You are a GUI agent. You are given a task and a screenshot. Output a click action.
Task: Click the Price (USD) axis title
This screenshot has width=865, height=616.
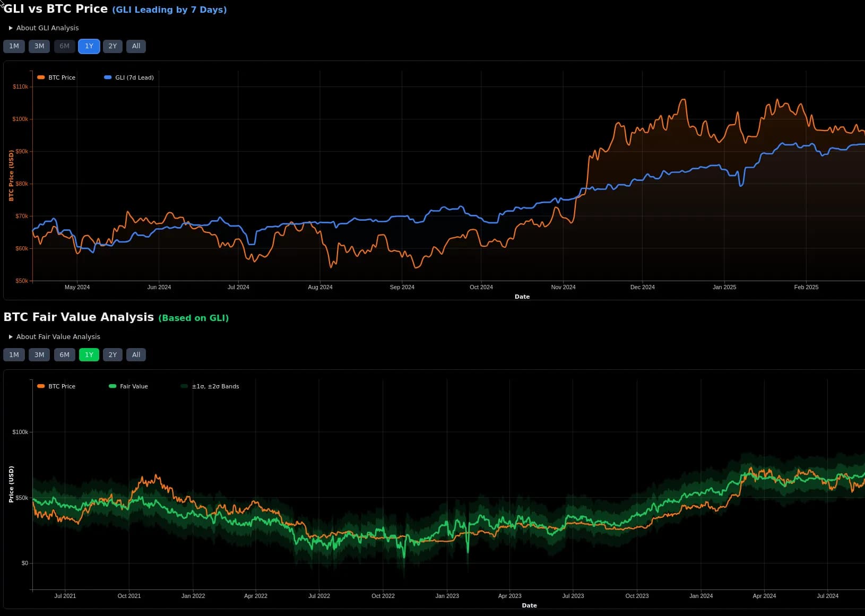[x=11, y=484]
